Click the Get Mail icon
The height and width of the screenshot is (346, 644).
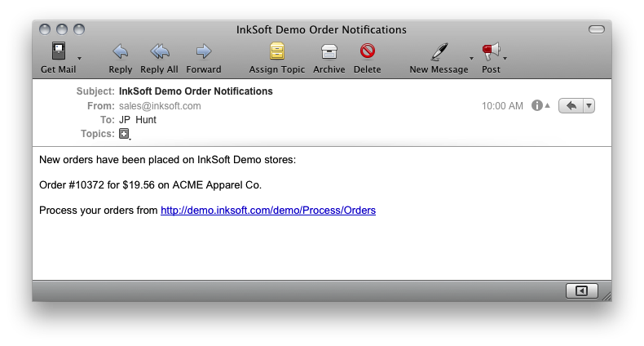[x=59, y=51]
